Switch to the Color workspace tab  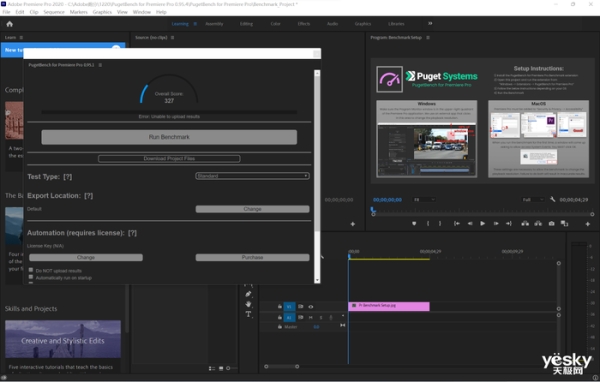point(276,24)
